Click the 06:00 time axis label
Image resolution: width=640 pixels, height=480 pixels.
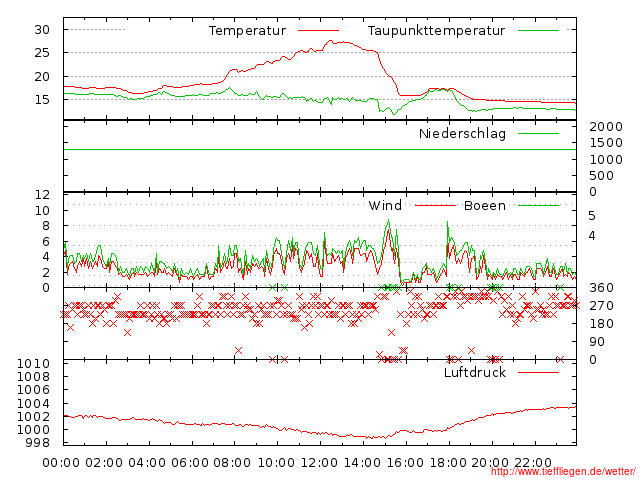tap(190, 462)
